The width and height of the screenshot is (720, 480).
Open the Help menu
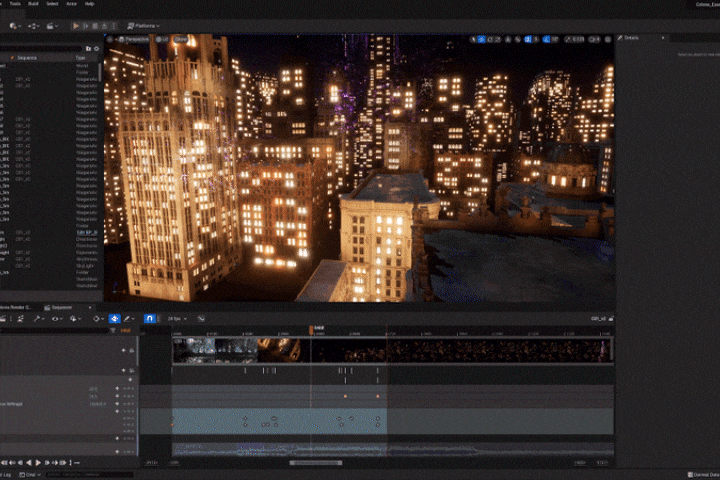pos(90,4)
